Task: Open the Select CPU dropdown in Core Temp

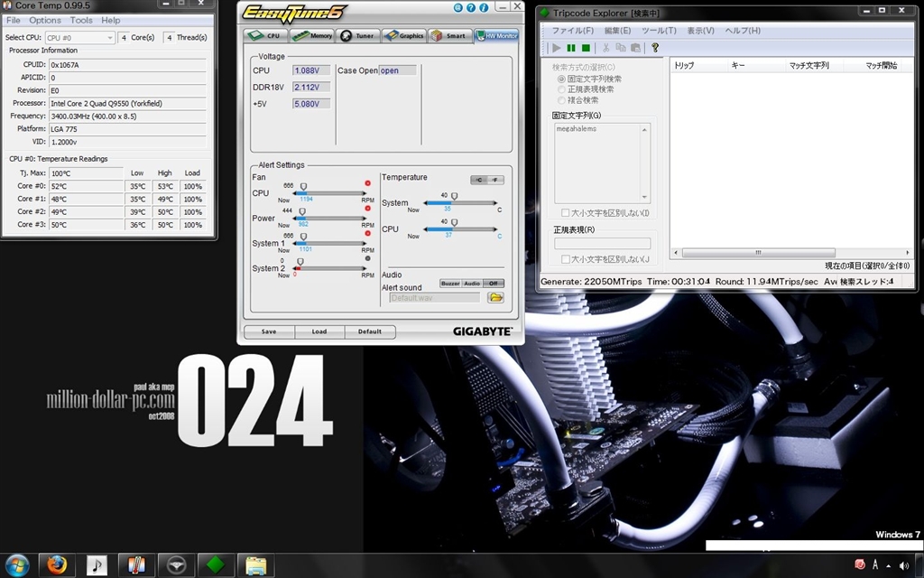Action: (79, 38)
